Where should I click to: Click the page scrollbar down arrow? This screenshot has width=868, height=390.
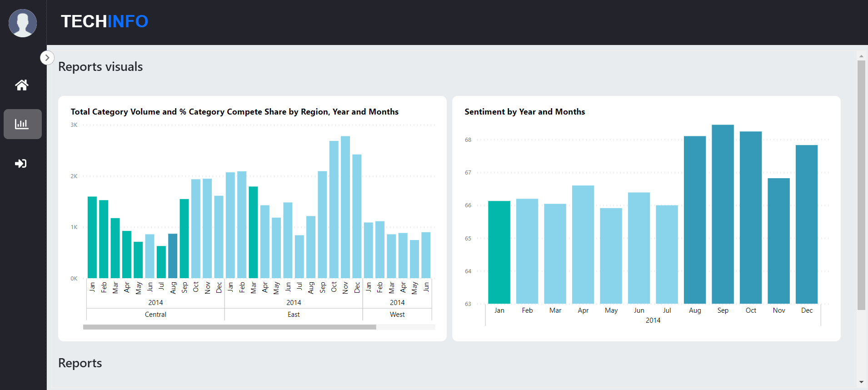pos(861,382)
